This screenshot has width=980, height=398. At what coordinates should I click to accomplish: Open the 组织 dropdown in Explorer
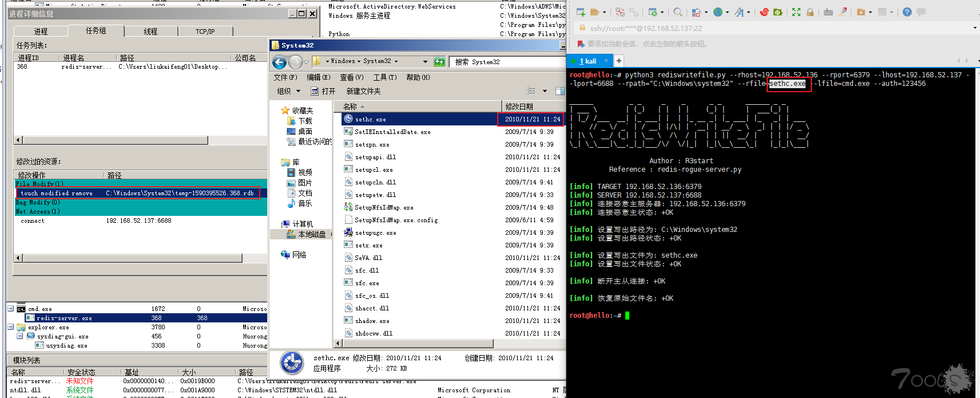pos(289,91)
